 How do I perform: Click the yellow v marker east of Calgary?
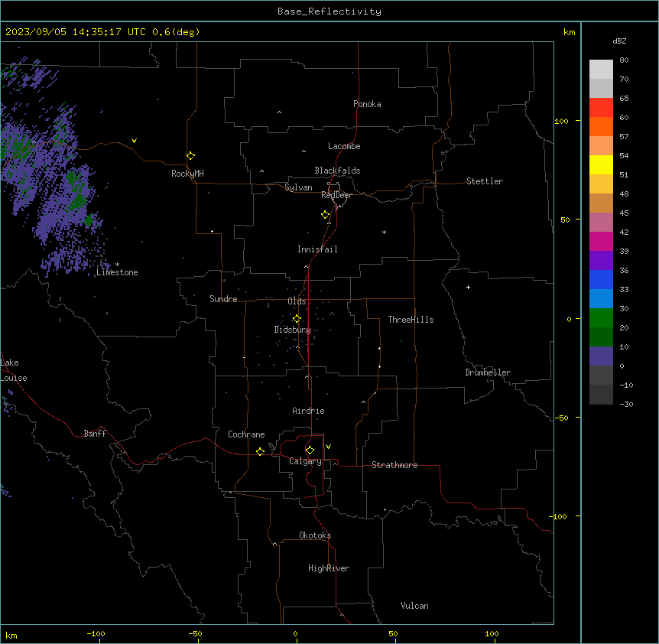tap(328, 447)
